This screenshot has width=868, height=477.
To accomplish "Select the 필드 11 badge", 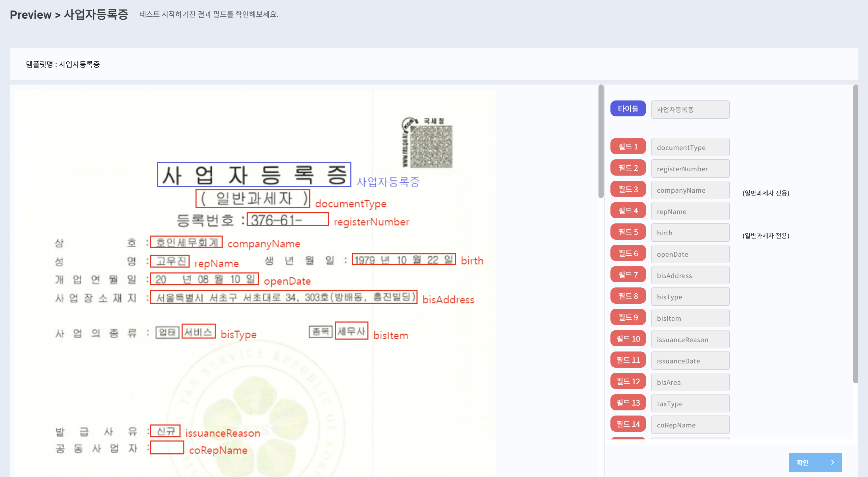I will pyautogui.click(x=628, y=360).
